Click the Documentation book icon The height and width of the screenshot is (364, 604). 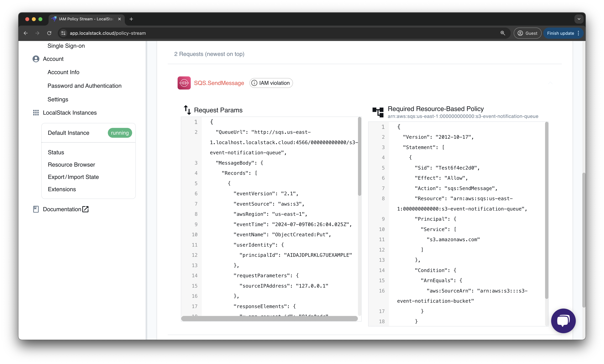(36, 209)
